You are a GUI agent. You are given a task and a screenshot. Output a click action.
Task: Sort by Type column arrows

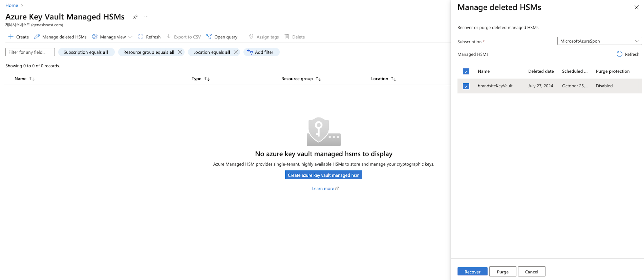pyautogui.click(x=207, y=79)
